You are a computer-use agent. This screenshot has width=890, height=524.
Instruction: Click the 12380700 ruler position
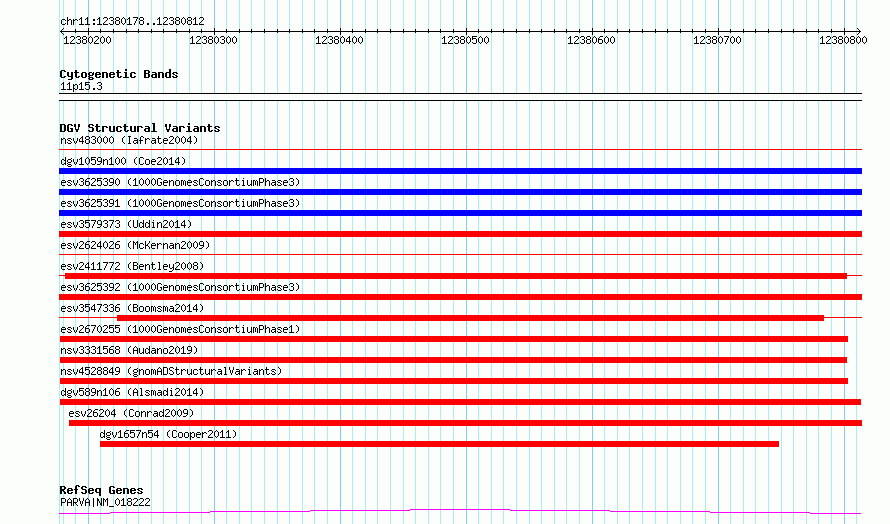click(717, 40)
